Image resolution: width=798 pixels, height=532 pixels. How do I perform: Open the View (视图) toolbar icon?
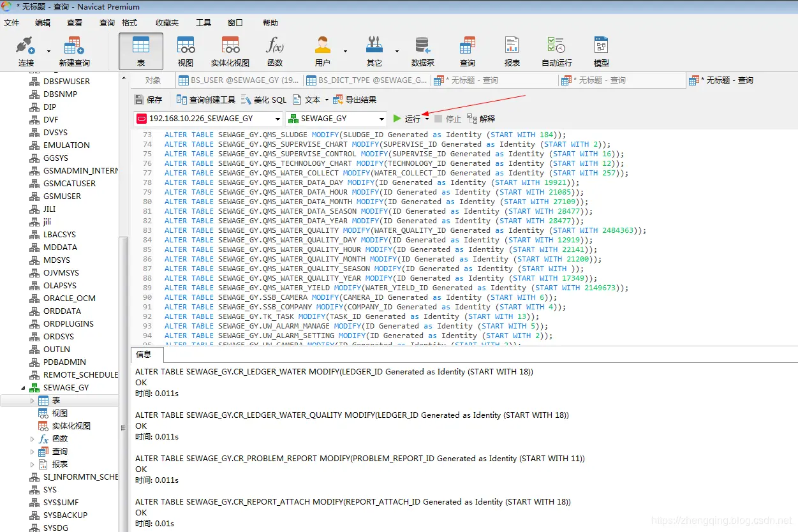tap(186, 51)
